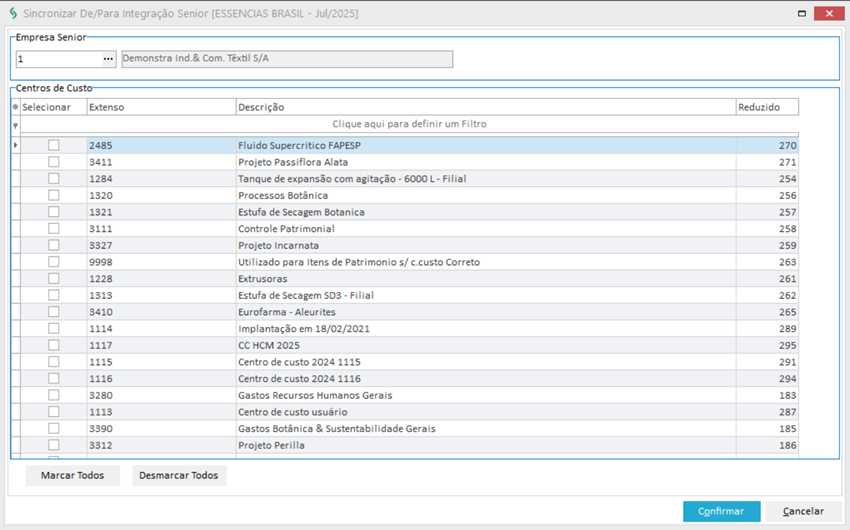The image size is (850, 530).
Task: Click 'Clique aqui para definir um Filtro' row
Action: (x=409, y=124)
